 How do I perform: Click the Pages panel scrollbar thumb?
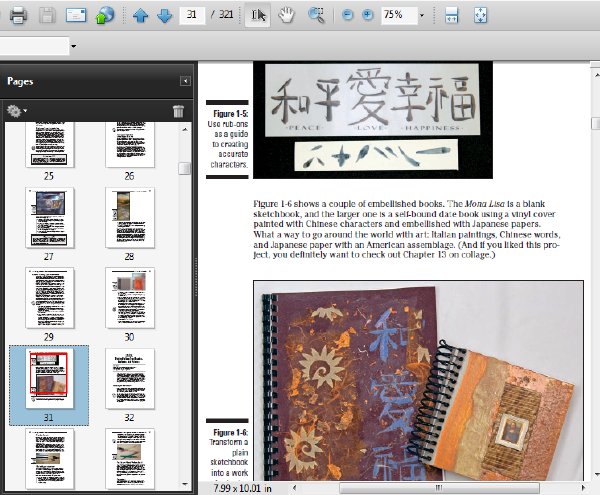[x=185, y=168]
